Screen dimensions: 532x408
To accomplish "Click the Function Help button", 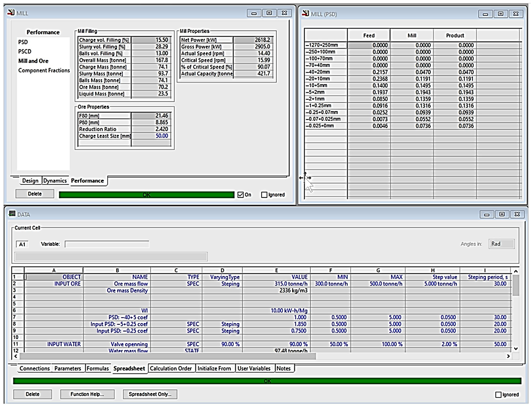I will 87,394.
